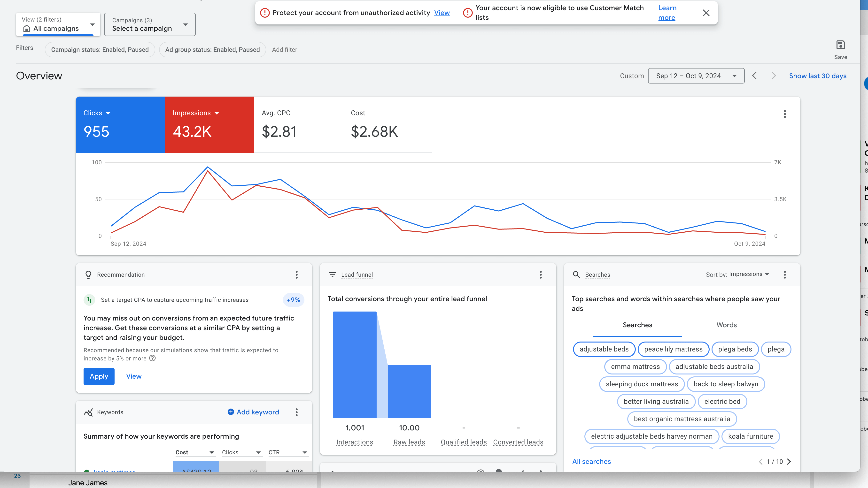
Task: Click the +9% recommendation badge
Action: (294, 300)
